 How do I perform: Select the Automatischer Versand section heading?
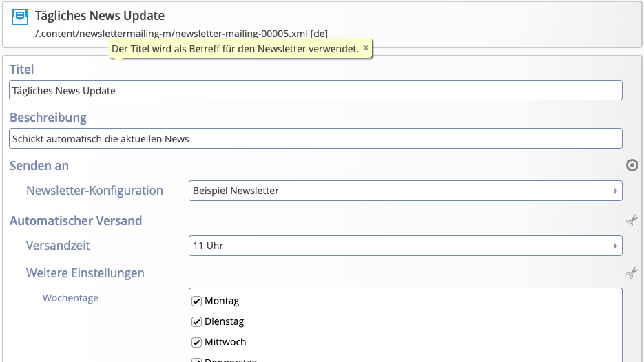click(76, 221)
